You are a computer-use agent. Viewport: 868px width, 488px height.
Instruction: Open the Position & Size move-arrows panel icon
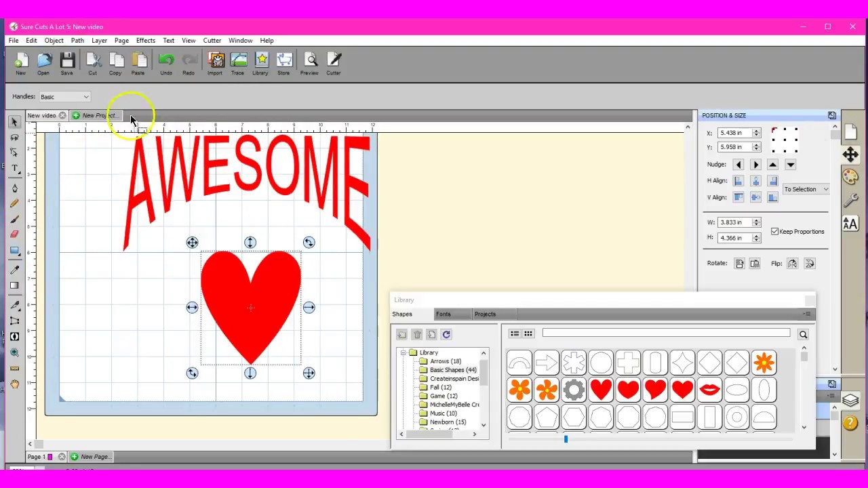[x=850, y=155]
